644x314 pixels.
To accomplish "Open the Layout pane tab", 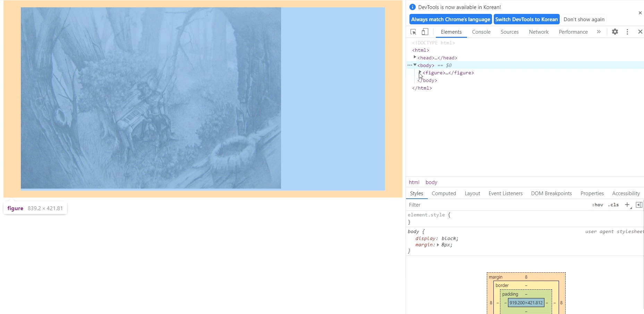I will 472,193.
